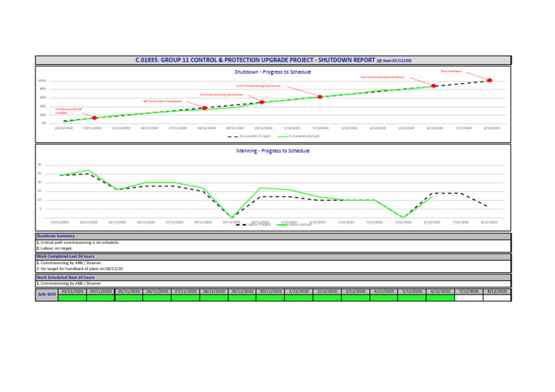Select the 'Hot Commissioning Commences' milestone dot
Screen dimensions: 555x392
(434, 86)
